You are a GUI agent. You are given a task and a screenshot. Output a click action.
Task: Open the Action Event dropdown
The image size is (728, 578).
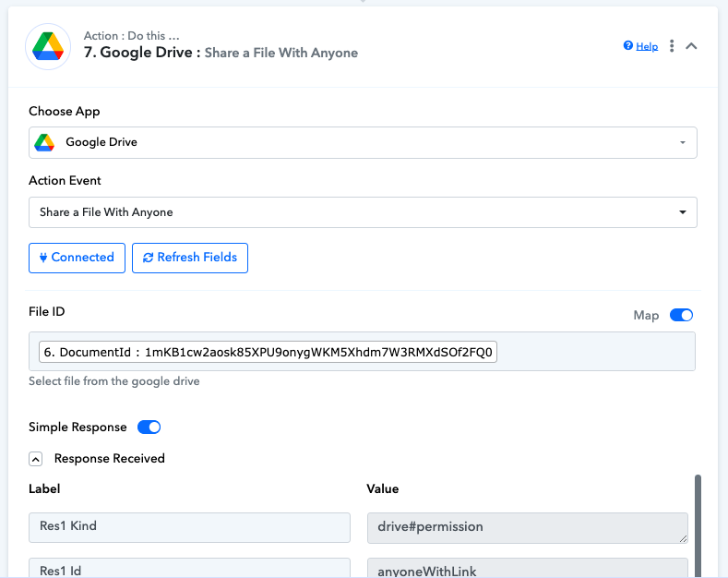(x=363, y=212)
